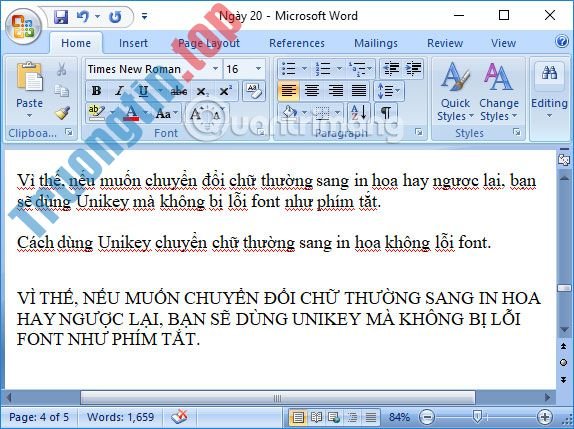Expand the Paste options arrow
Image resolution: width=574 pixels, height=429 pixels.
click(30, 116)
